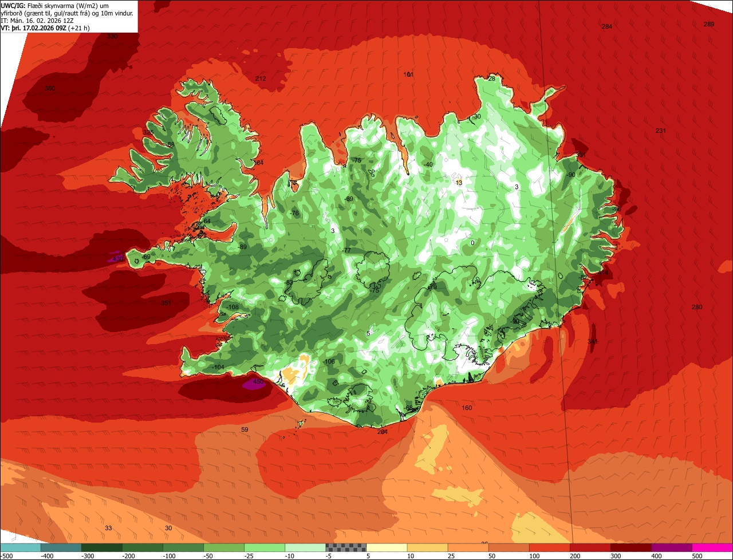
Task: Click the teal swatch between -500 and -400
Action: point(21,547)
